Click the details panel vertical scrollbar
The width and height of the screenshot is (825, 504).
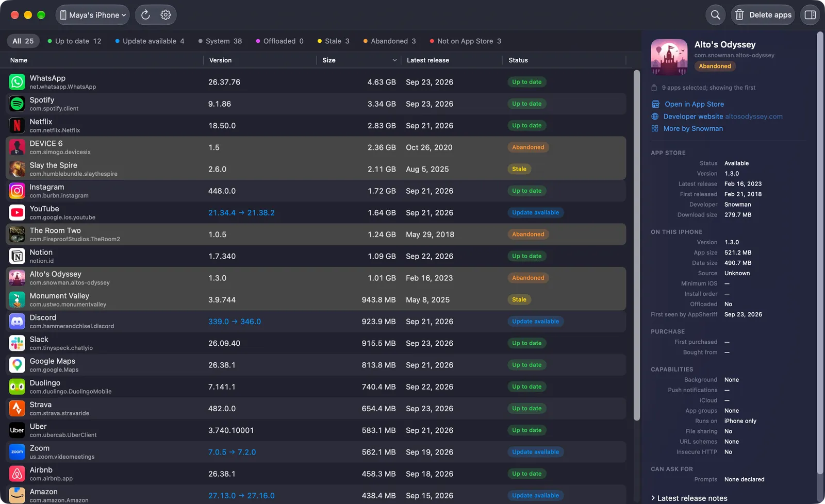(820, 253)
